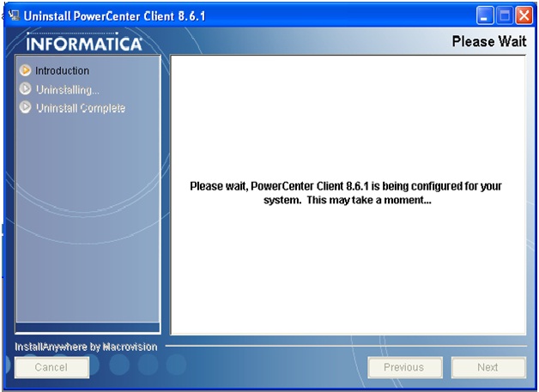Click the Uninstalling step arrow icon

point(25,88)
